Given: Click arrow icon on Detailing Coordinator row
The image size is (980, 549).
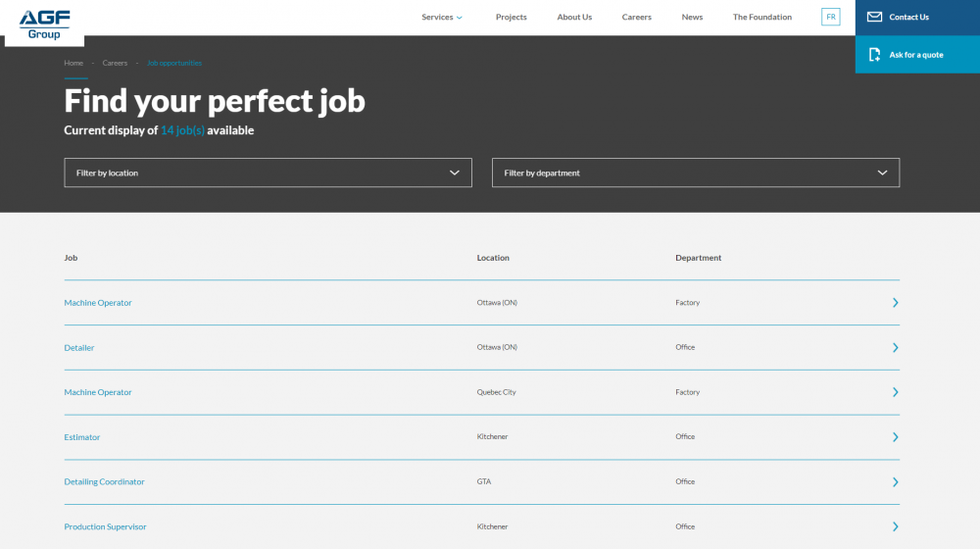Looking at the screenshot, I should click(895, 482).
